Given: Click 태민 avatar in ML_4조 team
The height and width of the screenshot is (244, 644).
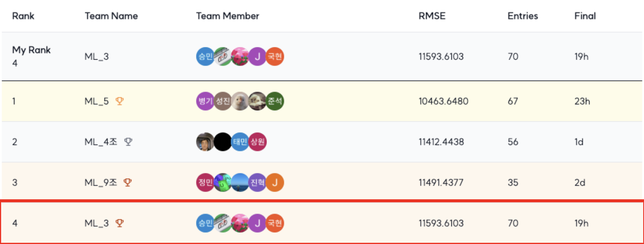Looking at the screenshot, I should click(x=240, y=142).
